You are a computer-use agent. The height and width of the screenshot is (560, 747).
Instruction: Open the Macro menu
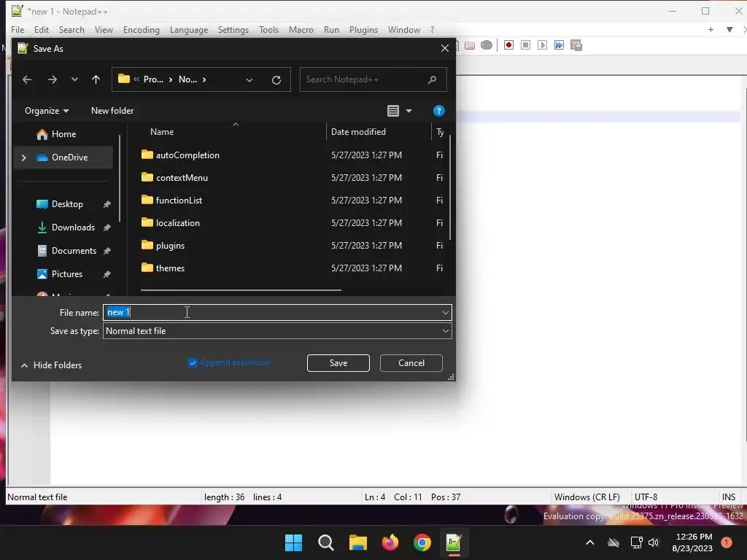pyautogui.click(x=301, y=29)
